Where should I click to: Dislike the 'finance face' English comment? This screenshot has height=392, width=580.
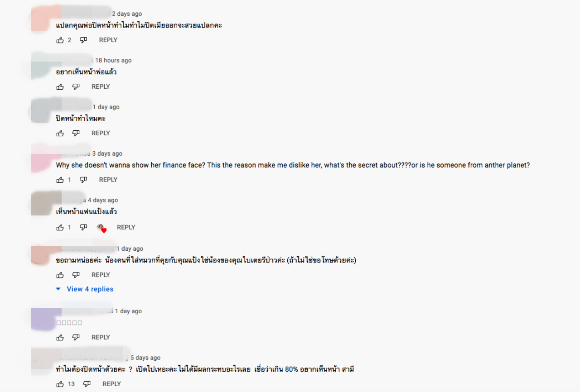(x=83, y=180)
